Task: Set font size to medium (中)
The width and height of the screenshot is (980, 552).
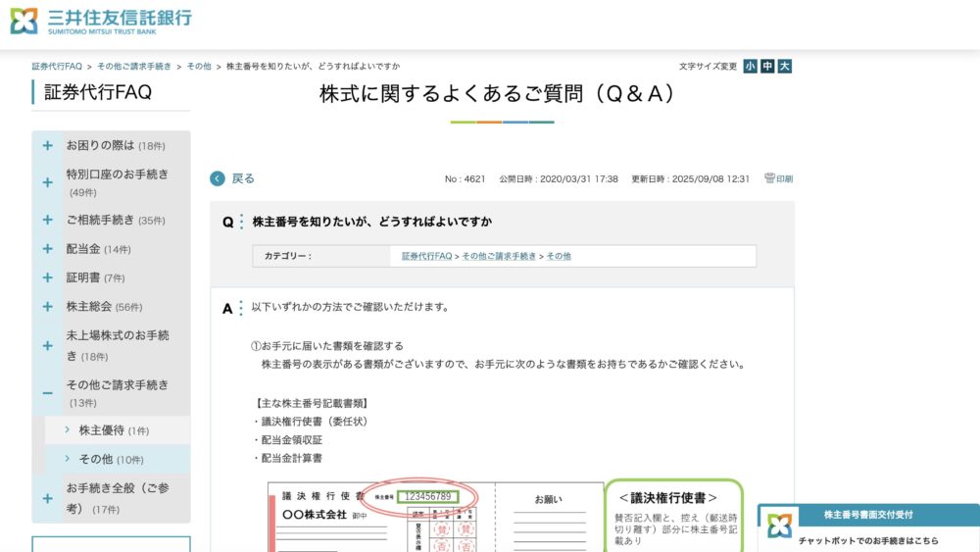Action: 767,67
